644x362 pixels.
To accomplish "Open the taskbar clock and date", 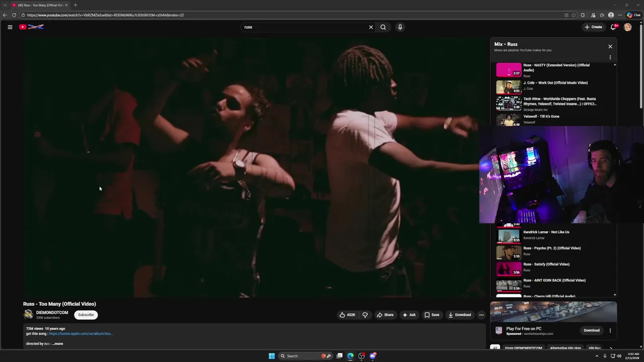I will click(633, 356).
